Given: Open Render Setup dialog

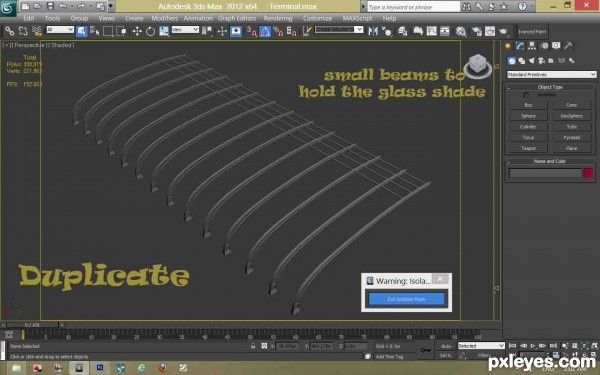Looking at the screenshot, I should (476, 31).
